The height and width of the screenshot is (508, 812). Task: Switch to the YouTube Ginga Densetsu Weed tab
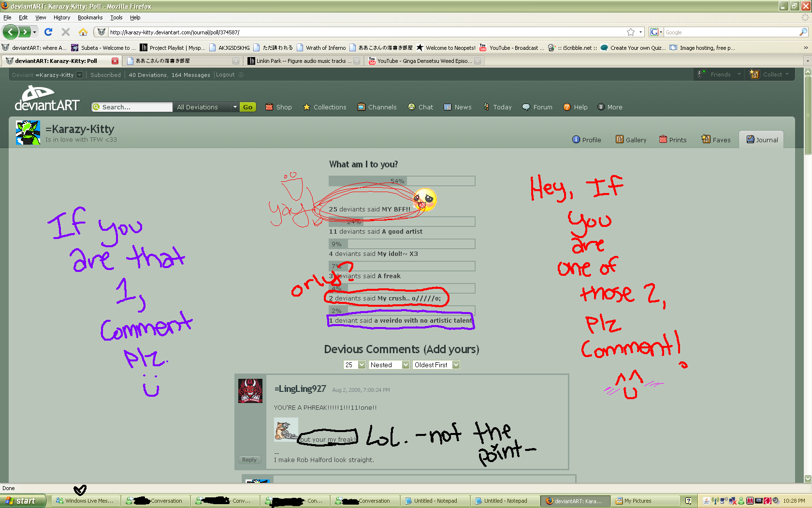(x=424, y=61)
